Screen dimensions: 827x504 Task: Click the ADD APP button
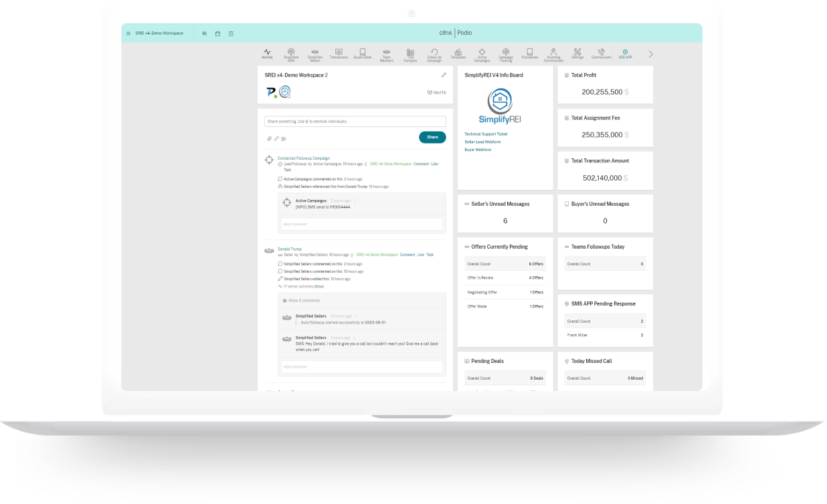tap(625, 54)
